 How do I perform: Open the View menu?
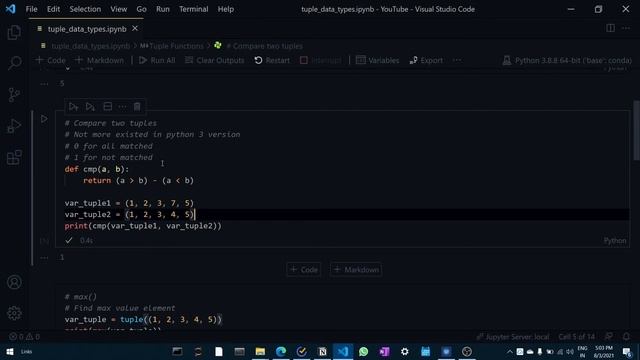click(118, 9)
